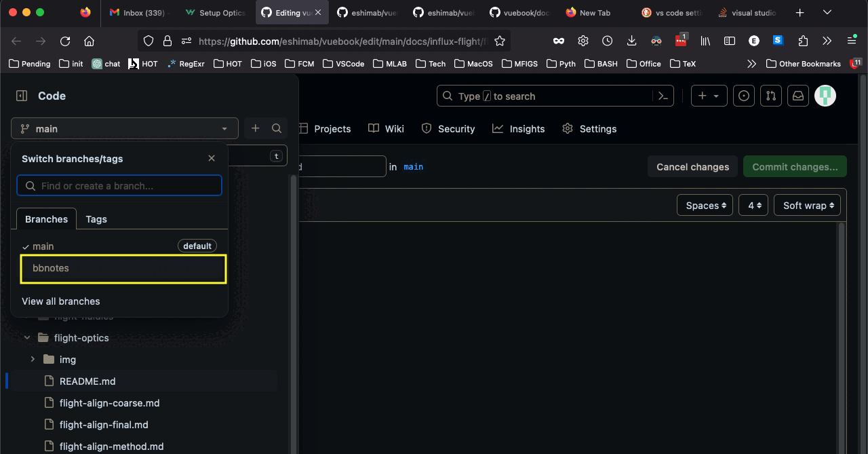Image resolution: width=868 pixels, height=454 pixels.
Task: Collapse the Code file tree panel icon
Action: tap(22, 96)
